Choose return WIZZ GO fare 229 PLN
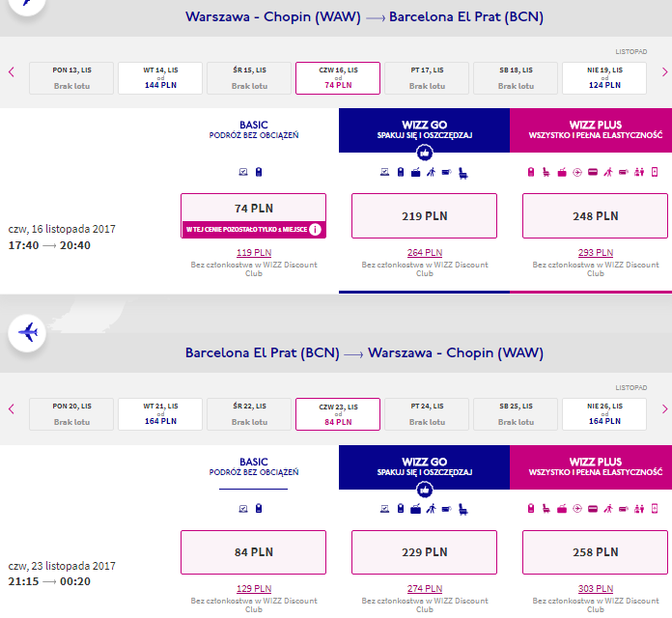Screen dimensions: 672x618 424,552
